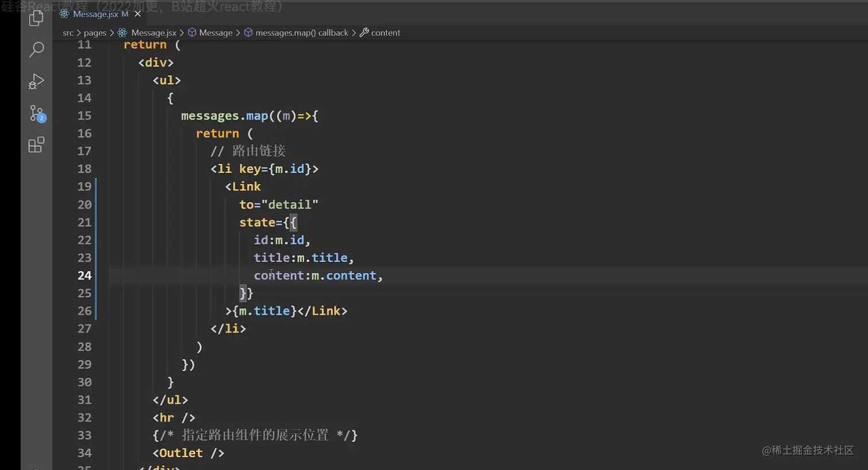Click the React file icon on the Message.jsx tab

pos(64,14)
